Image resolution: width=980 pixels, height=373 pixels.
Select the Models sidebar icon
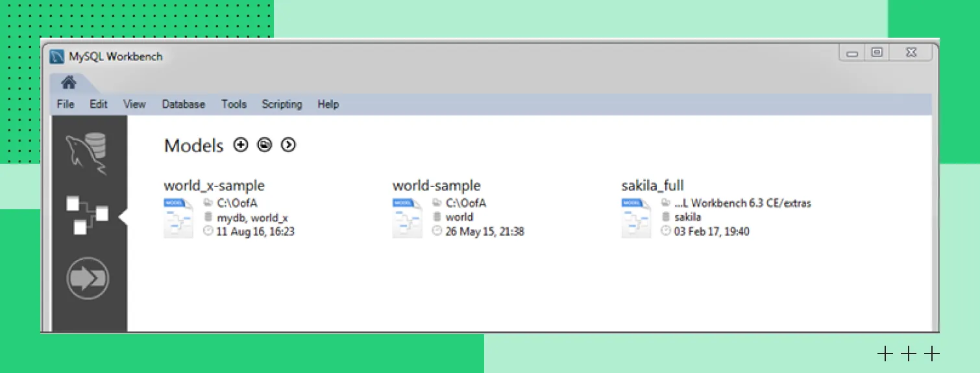[x=87, y=215]
